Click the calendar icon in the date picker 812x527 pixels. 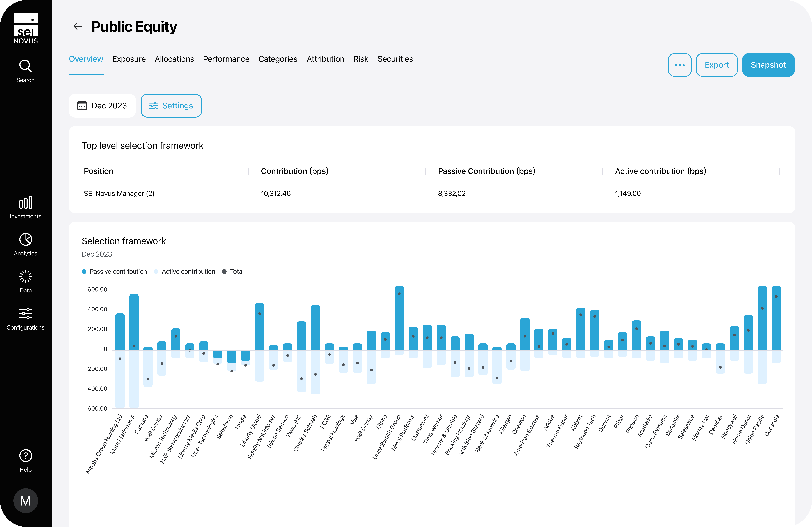[82, 106]
